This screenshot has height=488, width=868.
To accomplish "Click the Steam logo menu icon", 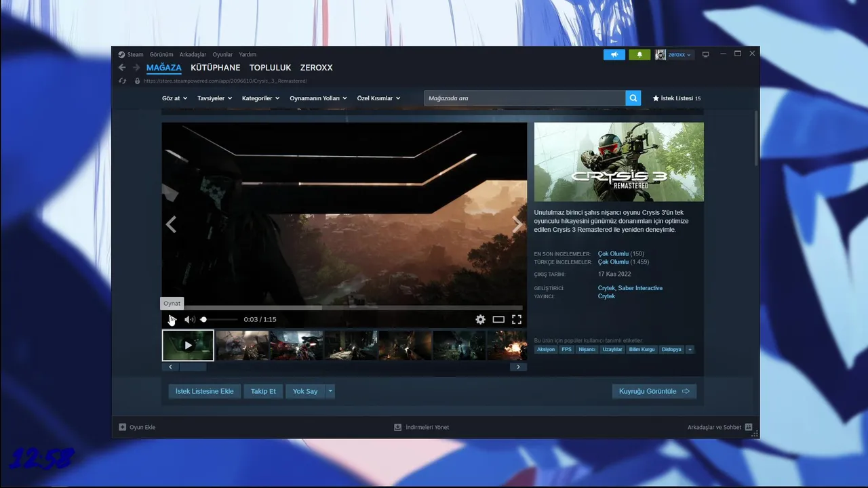I will pos(121,55).
